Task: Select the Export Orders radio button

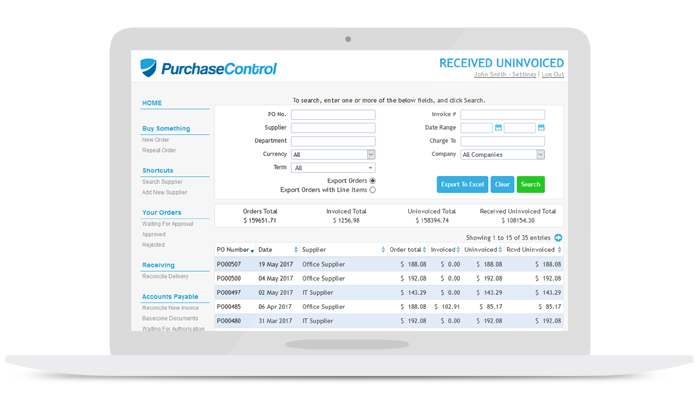Action: [x=372, y=181]
